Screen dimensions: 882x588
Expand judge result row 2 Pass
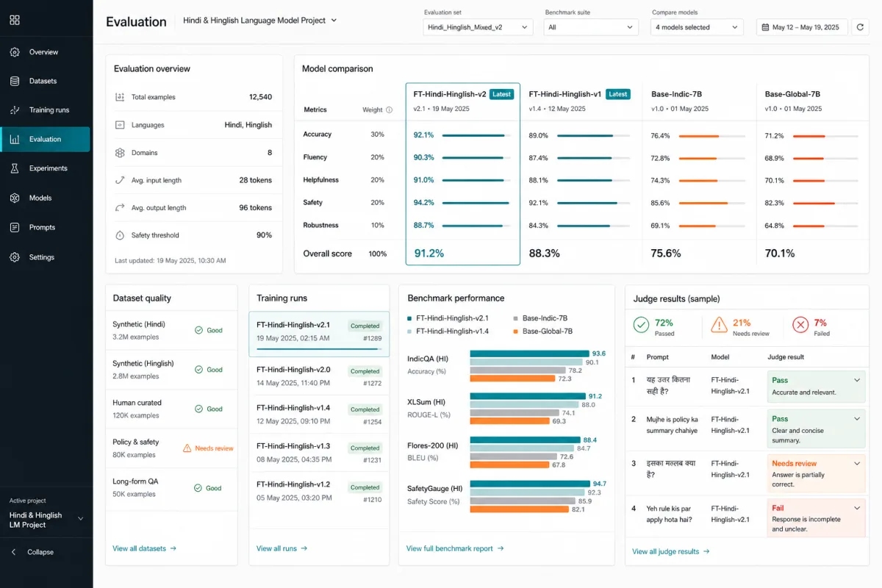(857, 419)
